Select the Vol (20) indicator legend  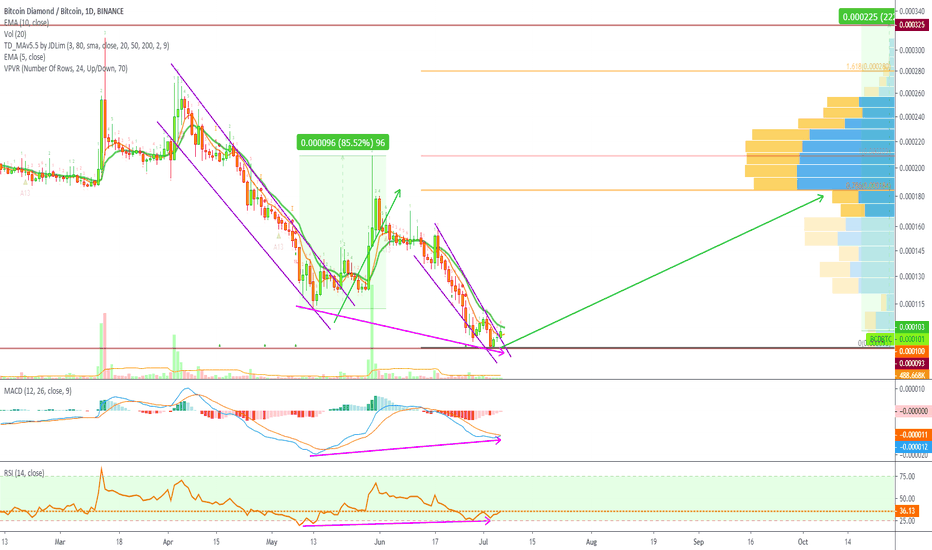[x=15, y=34]
